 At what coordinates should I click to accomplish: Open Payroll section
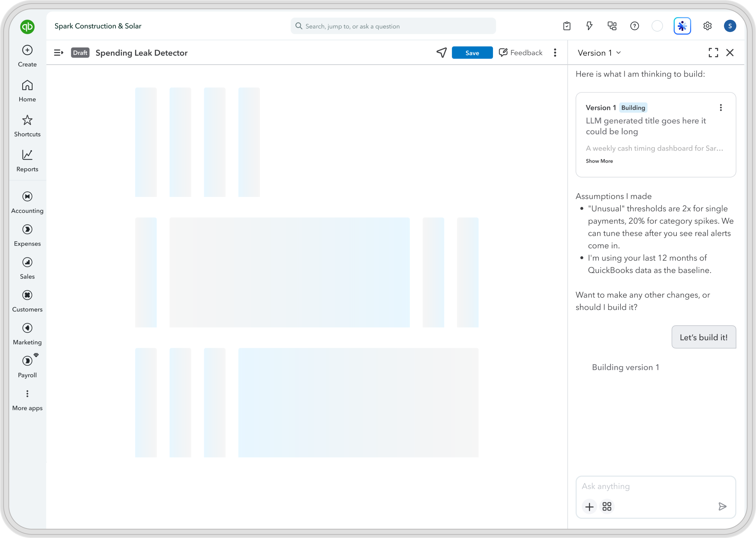pos(27,367)
